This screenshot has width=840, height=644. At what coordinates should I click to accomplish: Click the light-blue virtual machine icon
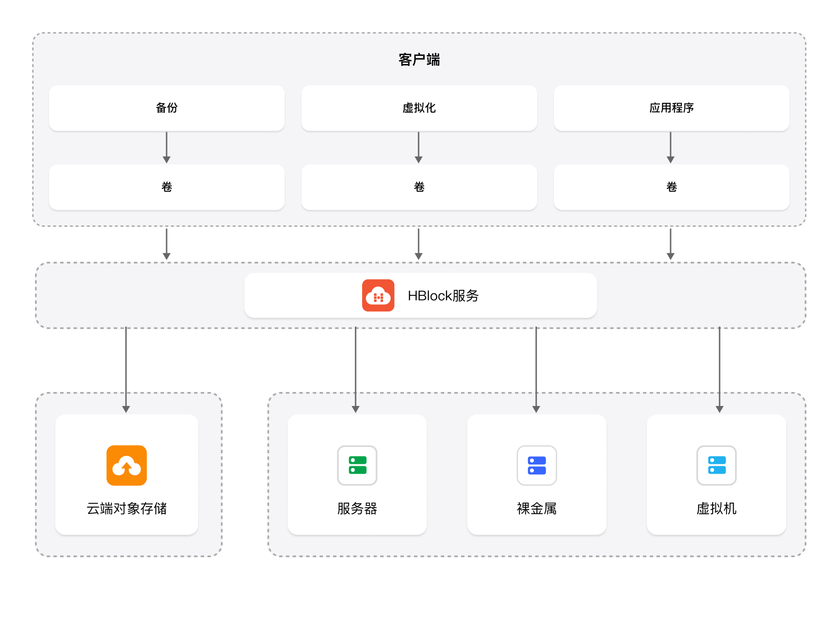[716, 465]
